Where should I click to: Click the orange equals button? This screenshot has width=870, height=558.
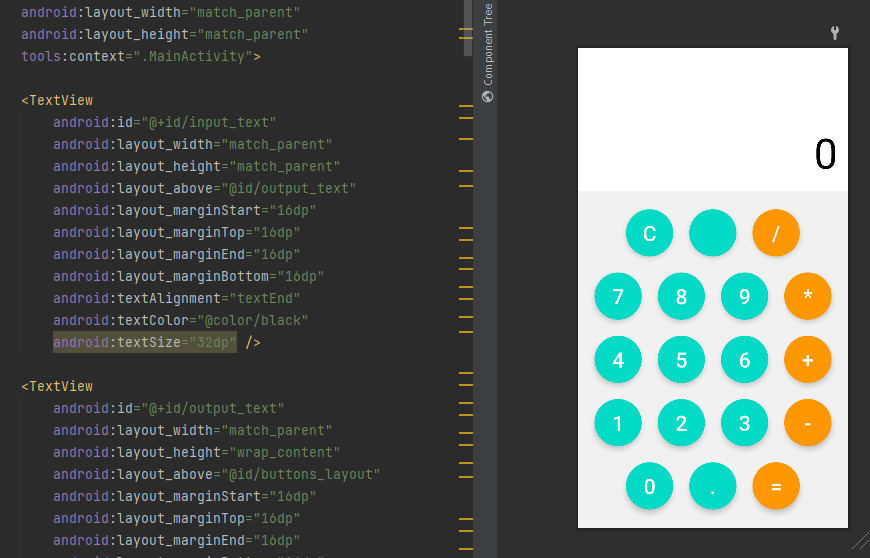coord(776,486)
